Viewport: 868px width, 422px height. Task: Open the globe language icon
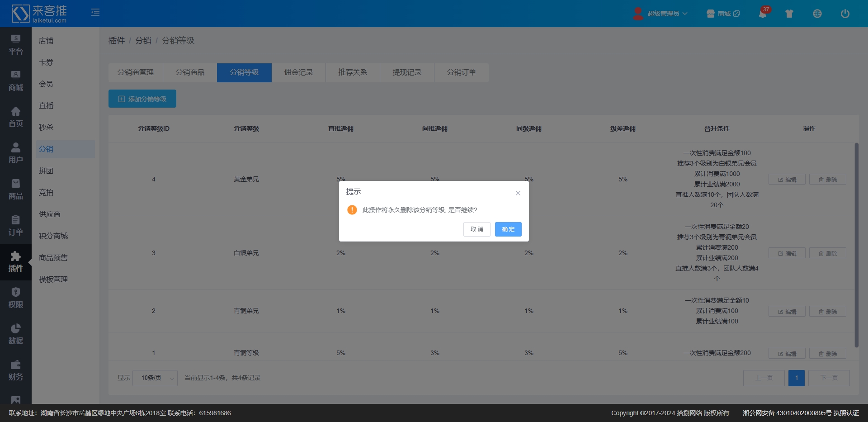pyautogui.click(x=817, y=14)
